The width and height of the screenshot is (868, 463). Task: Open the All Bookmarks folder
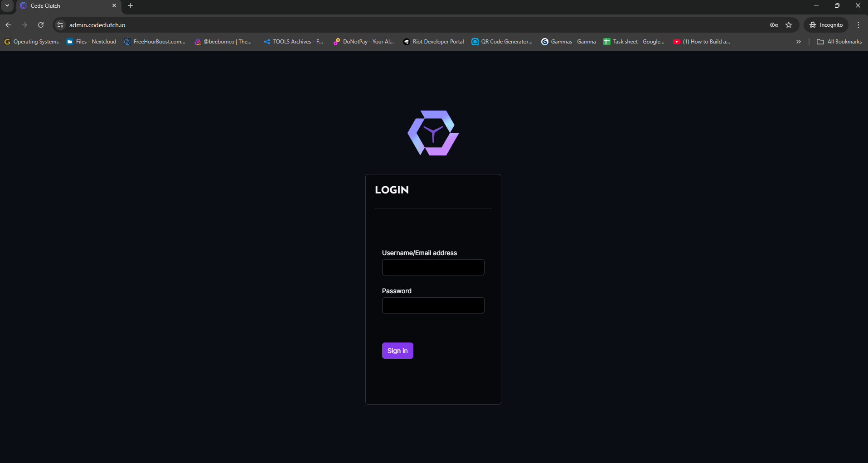[839, 41]
